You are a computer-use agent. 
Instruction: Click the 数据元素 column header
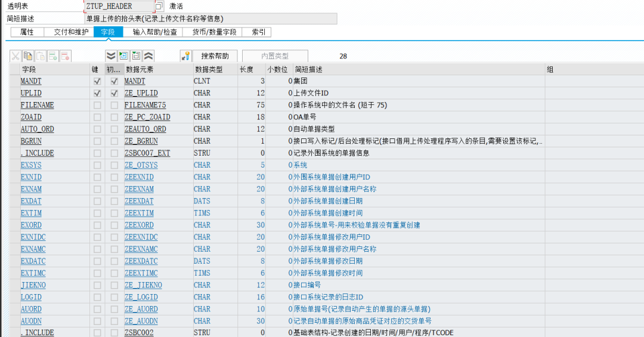tap(159, 69)
